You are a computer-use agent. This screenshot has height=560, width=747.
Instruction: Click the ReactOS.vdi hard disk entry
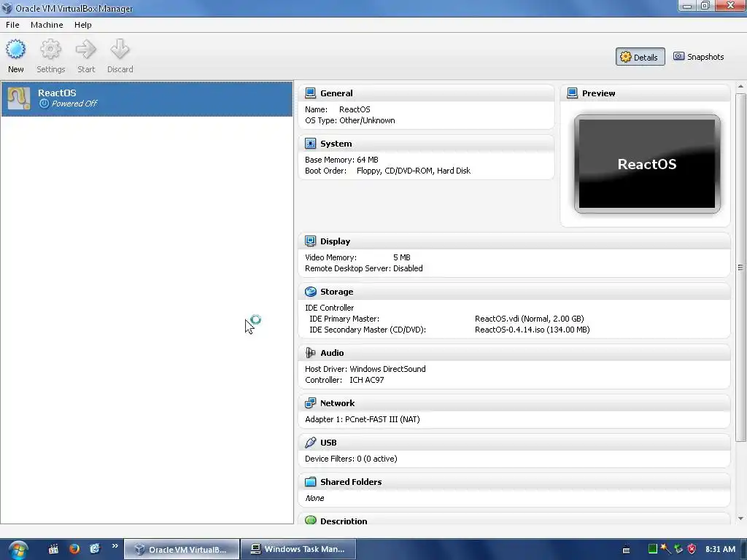tap(530, 319)
